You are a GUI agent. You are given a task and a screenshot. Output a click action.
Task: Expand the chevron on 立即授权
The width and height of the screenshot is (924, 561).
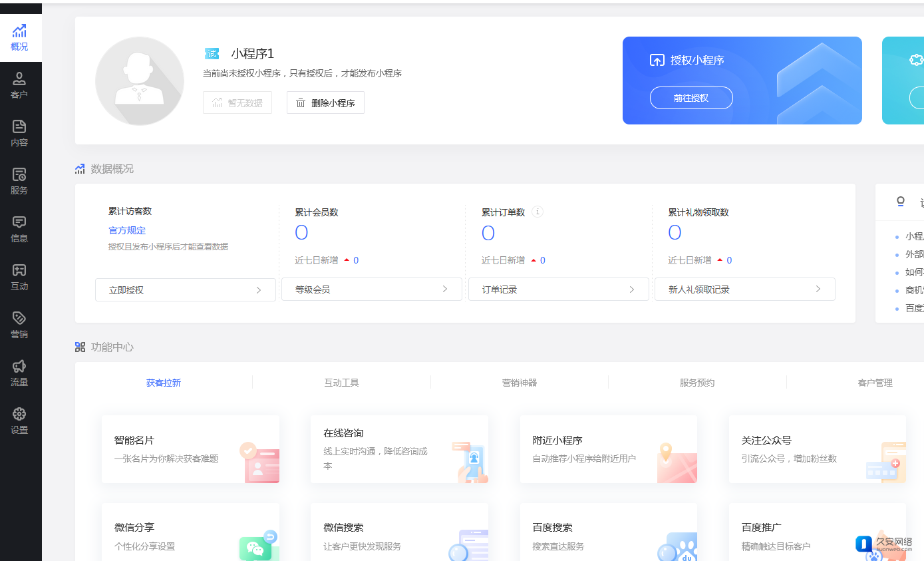259,290
